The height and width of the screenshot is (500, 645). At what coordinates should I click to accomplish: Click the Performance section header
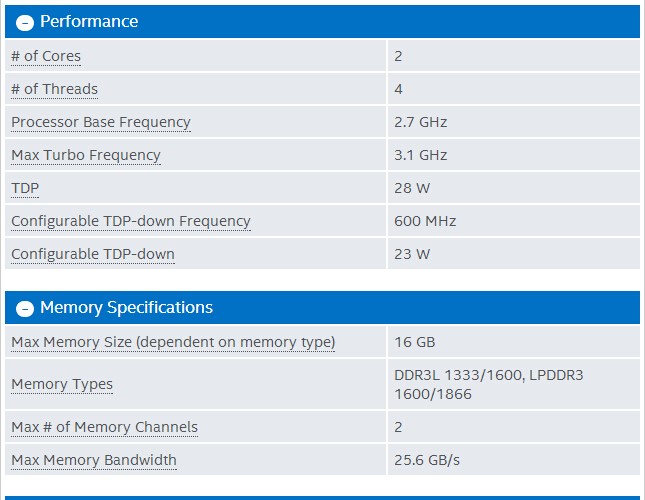click(89, 22)
